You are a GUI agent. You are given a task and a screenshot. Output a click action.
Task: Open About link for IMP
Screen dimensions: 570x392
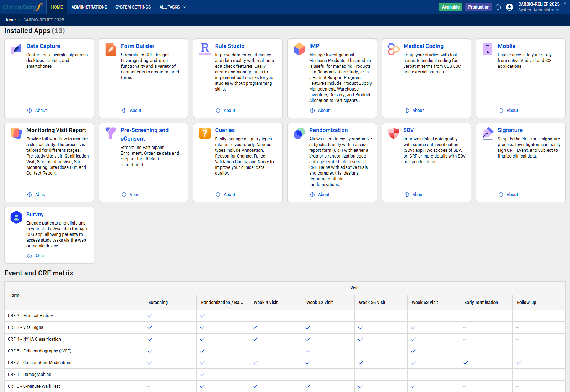coord(324,110)
